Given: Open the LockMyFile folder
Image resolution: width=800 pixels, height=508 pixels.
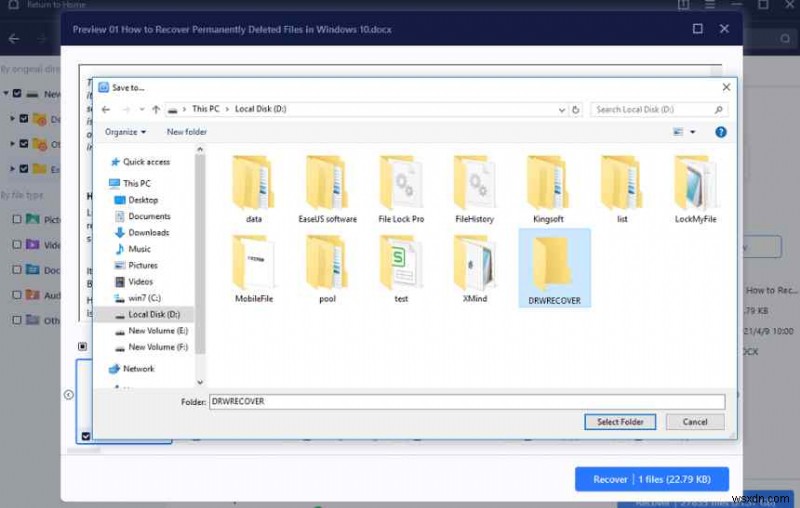Looking at the screenshot, I should tap(695, 190).
